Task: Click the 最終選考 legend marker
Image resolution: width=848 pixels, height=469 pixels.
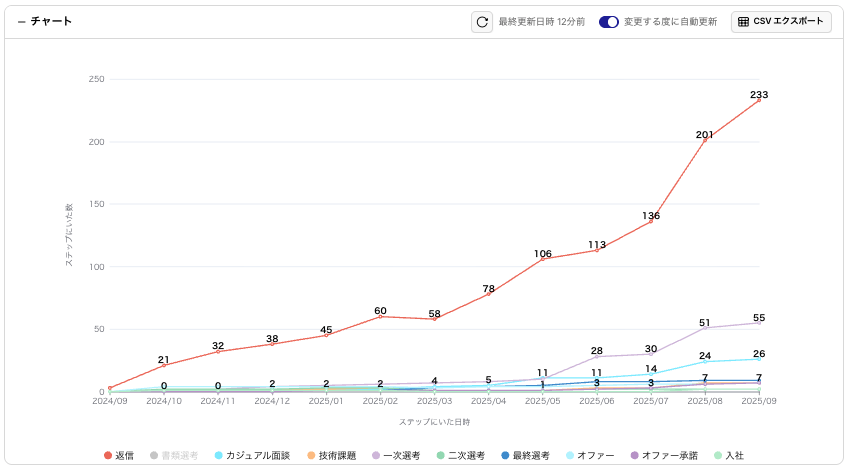Action: coord(506,455)
